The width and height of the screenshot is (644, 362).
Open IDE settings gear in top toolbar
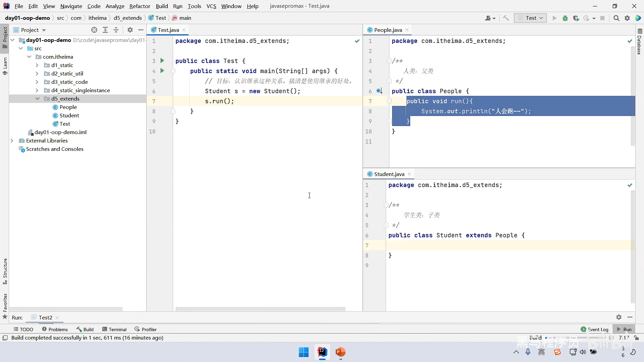tap(627, 18)
